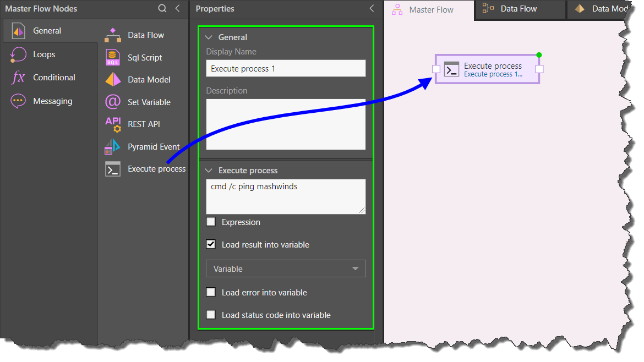644x362 pixels.
Task: Select the Data Flow node icon
Action: 113,35
